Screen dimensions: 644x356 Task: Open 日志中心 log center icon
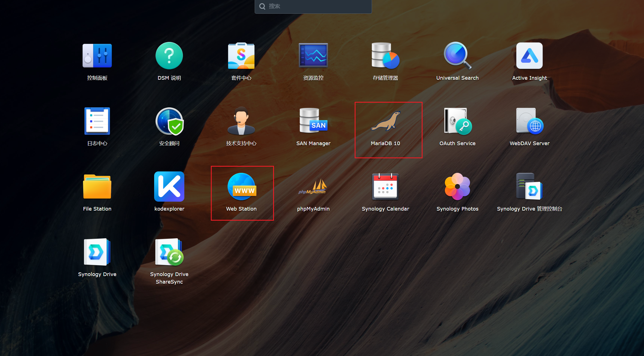coord(97,121)
